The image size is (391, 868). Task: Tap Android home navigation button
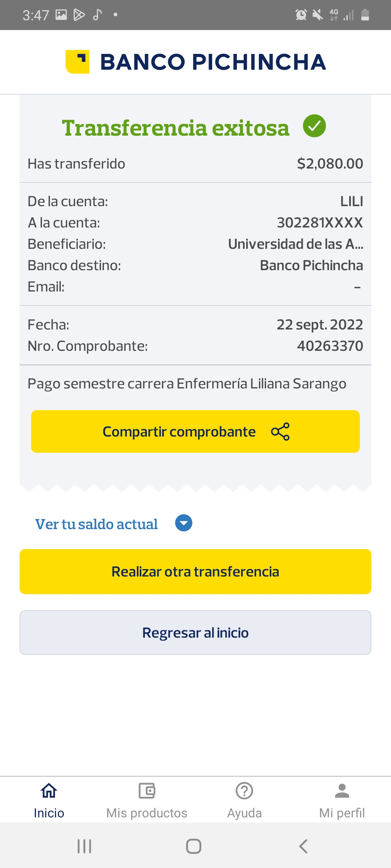tap(194, 846)
